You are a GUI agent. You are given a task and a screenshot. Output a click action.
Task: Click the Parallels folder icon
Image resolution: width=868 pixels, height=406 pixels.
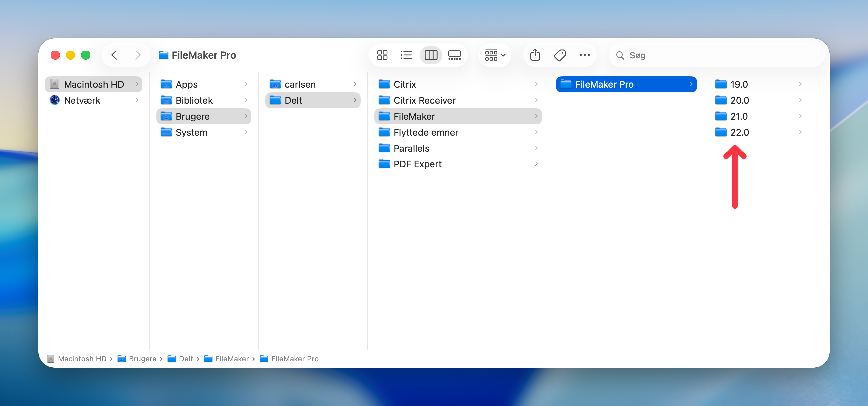click(x=384, y=148)
